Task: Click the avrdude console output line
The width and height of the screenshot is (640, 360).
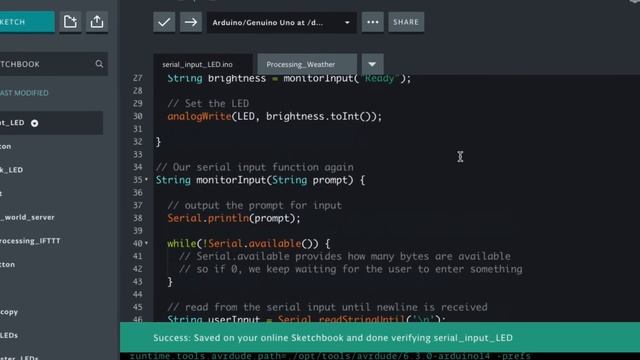Action: [330, 356]
